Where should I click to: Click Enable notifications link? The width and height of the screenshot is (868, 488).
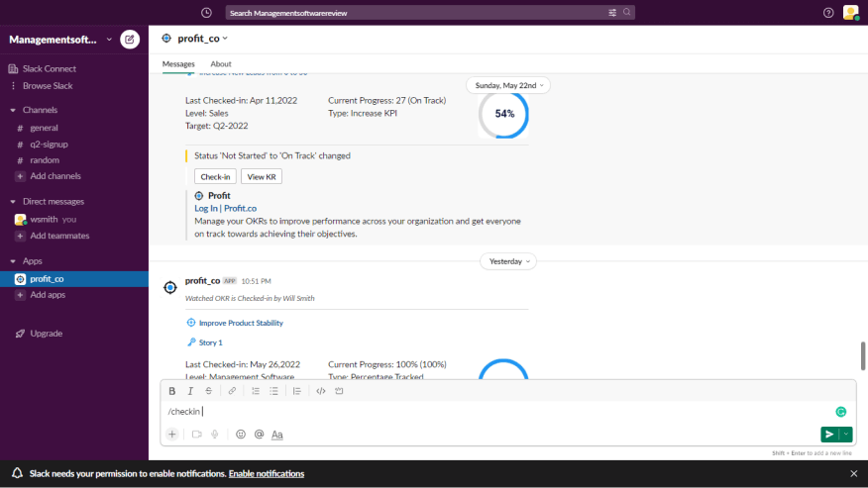coord(267,473)
